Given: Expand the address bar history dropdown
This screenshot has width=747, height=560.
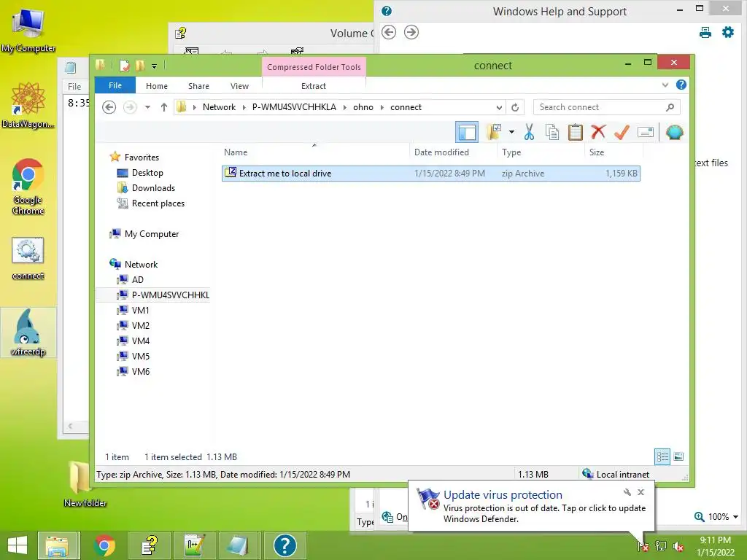Looking at the screenshot, I should 499,107.
